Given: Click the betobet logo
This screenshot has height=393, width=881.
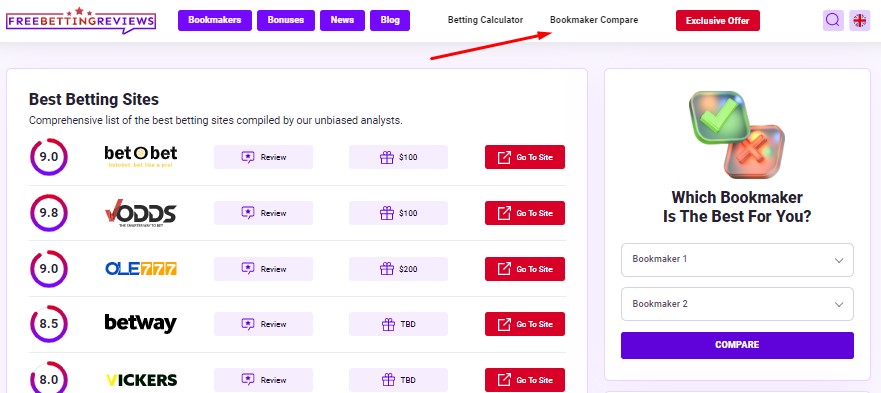Looking at the screenshot, I should tap(140, 157).
